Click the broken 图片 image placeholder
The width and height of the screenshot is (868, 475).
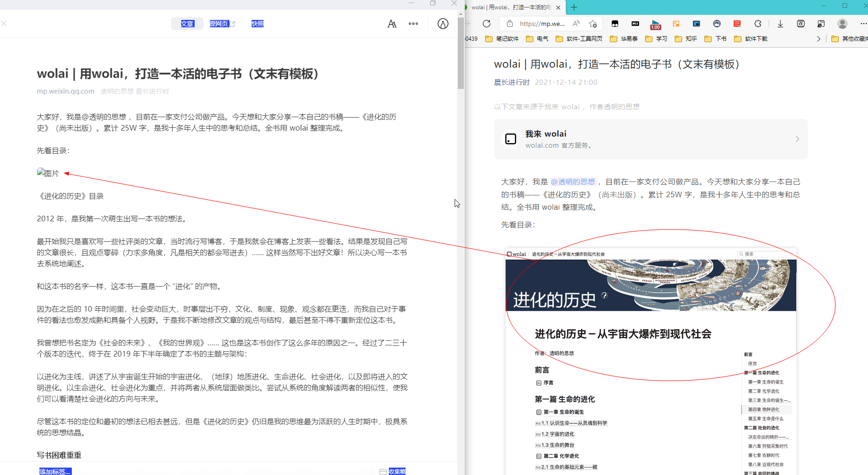tap(48, 173)
